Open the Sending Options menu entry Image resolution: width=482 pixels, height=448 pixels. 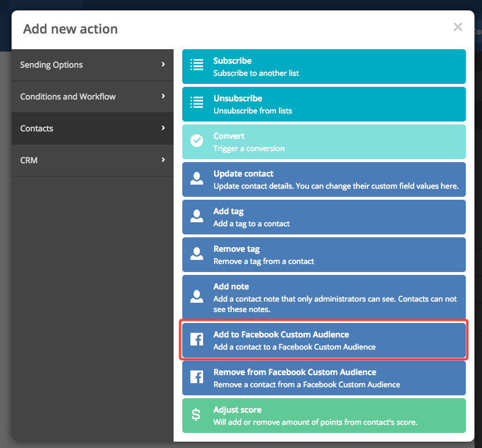(x=93, y=64)
